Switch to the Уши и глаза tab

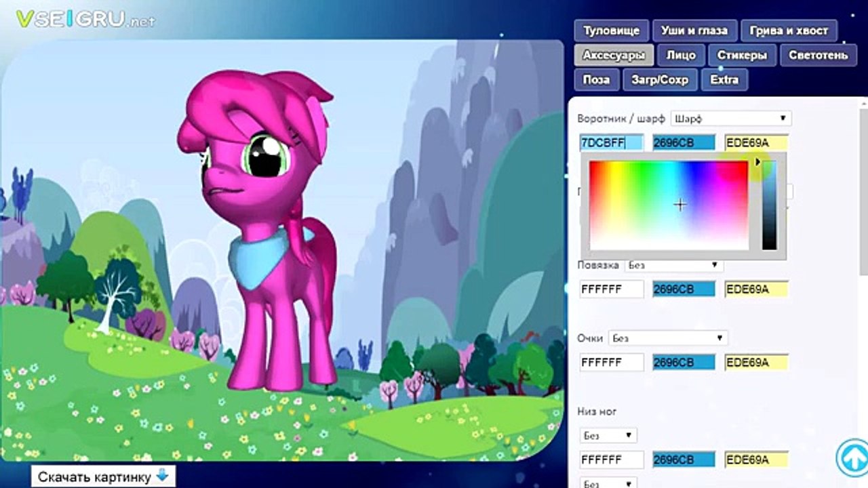click(694, 30)
